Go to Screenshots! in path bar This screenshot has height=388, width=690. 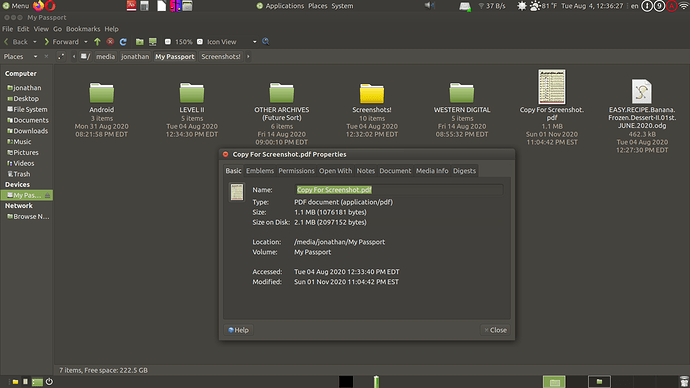coord(221,56)
